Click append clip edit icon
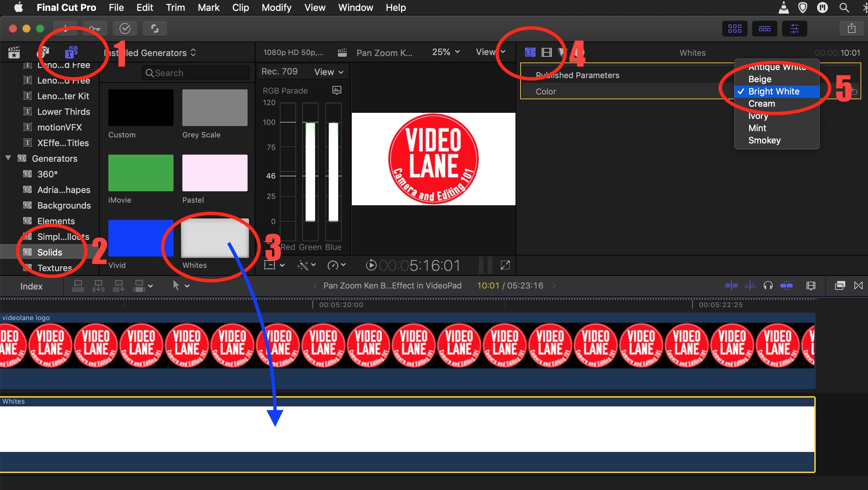The height and width of the screenshot is (490, 868). (119, 286)
